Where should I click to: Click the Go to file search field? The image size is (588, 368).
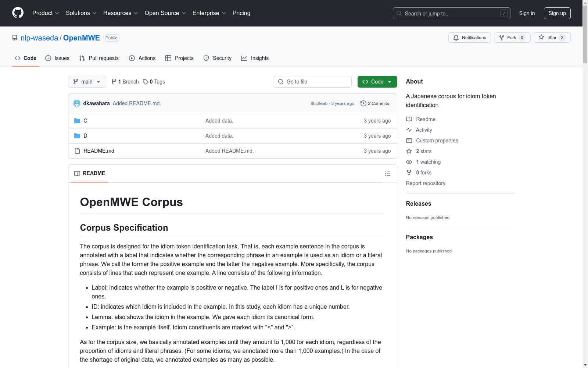click(312, 82)
